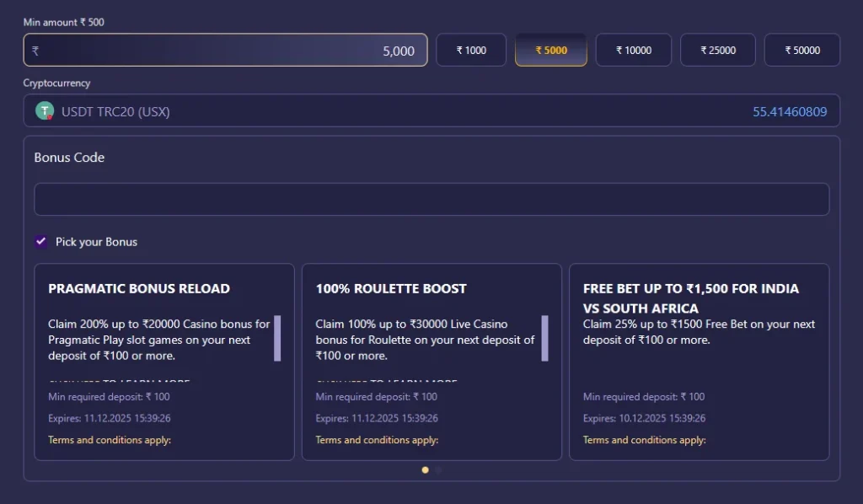Click the Bonus Code input field

pos(431,200)
